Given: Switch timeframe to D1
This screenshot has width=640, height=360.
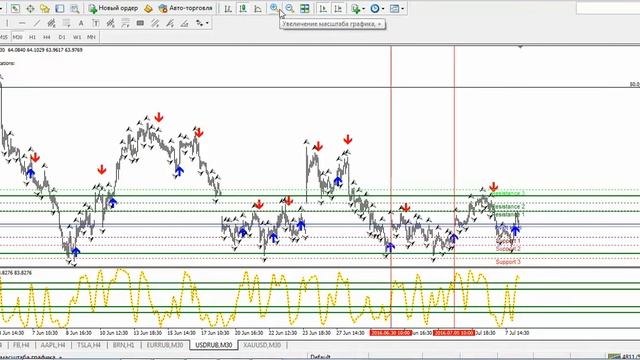Looking at the screenshot, I should click(x=62, y=37).
